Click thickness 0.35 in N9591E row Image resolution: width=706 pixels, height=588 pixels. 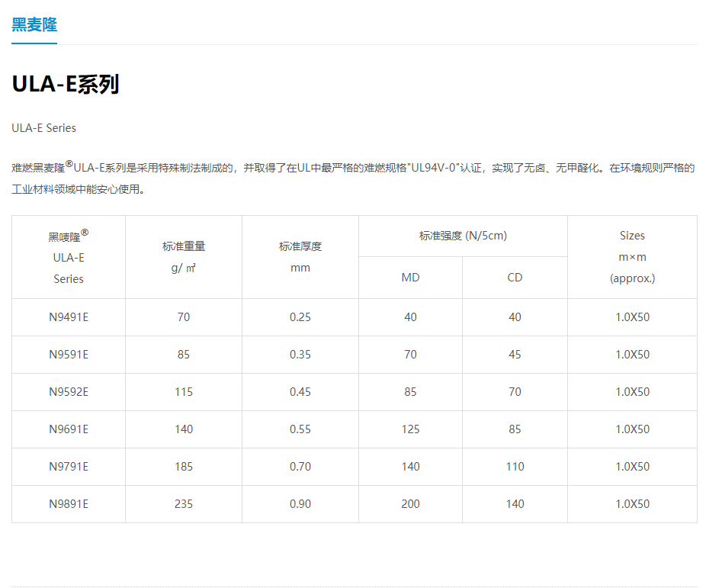coord(300,355)
